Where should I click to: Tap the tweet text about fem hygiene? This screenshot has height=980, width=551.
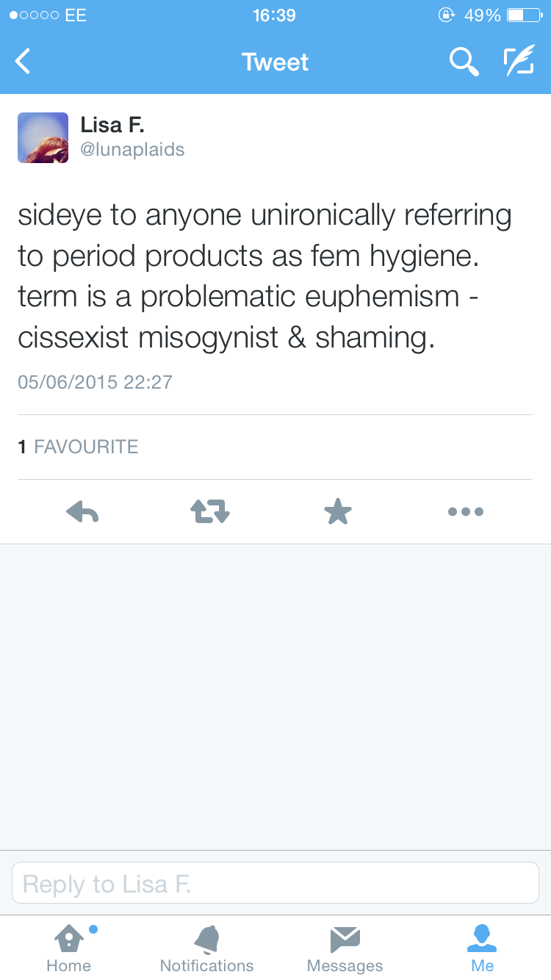264,276
